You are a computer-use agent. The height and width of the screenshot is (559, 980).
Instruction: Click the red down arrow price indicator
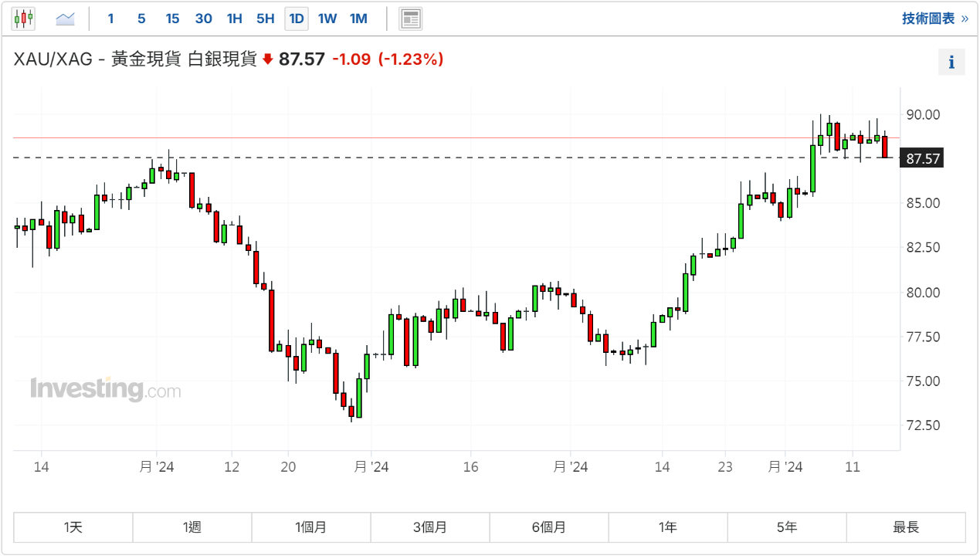pyautogui.click(x=268, y=59)
